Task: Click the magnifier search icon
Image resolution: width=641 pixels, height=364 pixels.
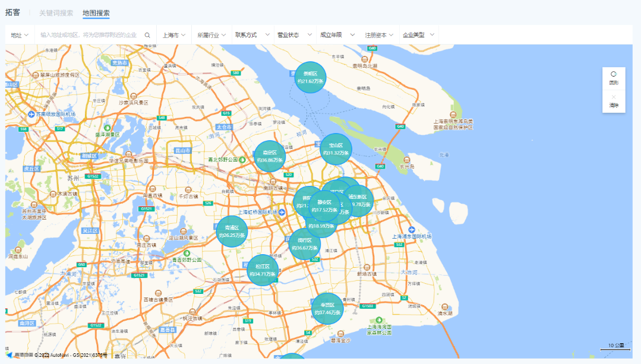Action: tap(147, 35)
